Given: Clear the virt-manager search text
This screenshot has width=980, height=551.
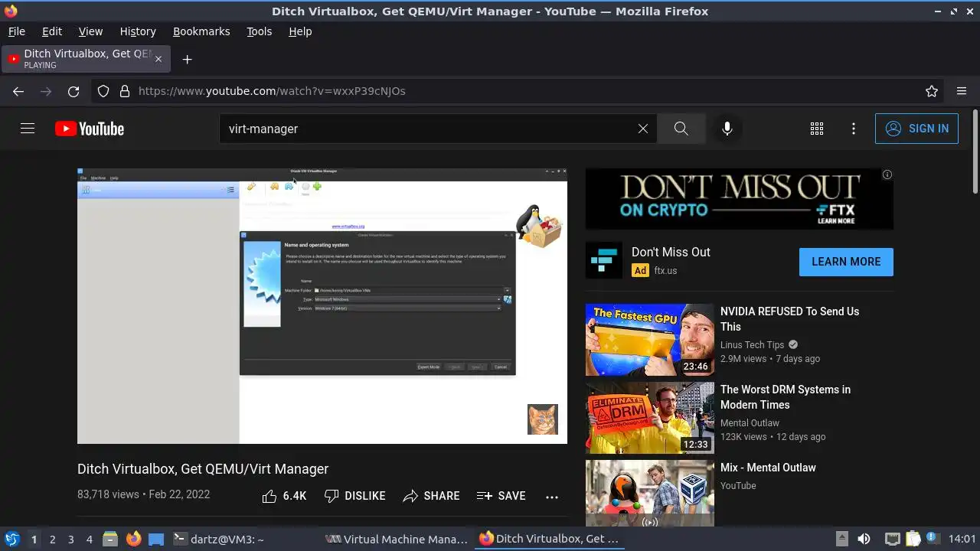Looking at the screenshot, I should click(643, 129).
